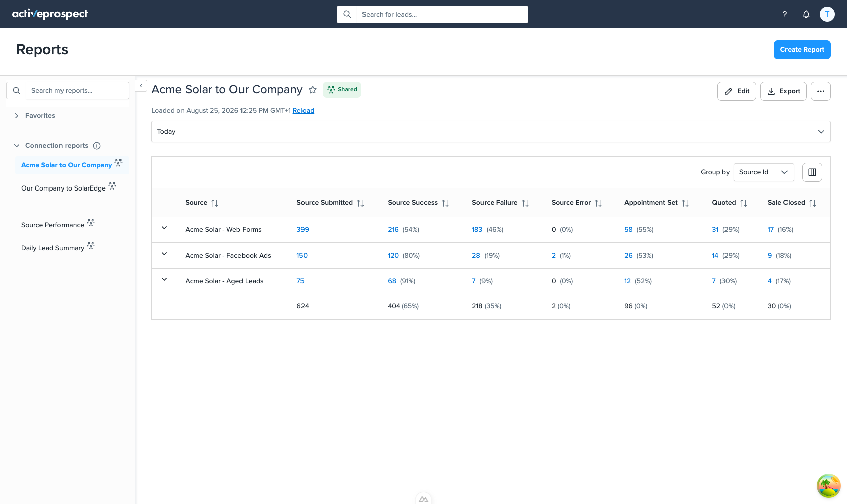Click the Acme Solar - Facebook Ads source name
The width and height of the screenshot is (847, 504).
228,256
